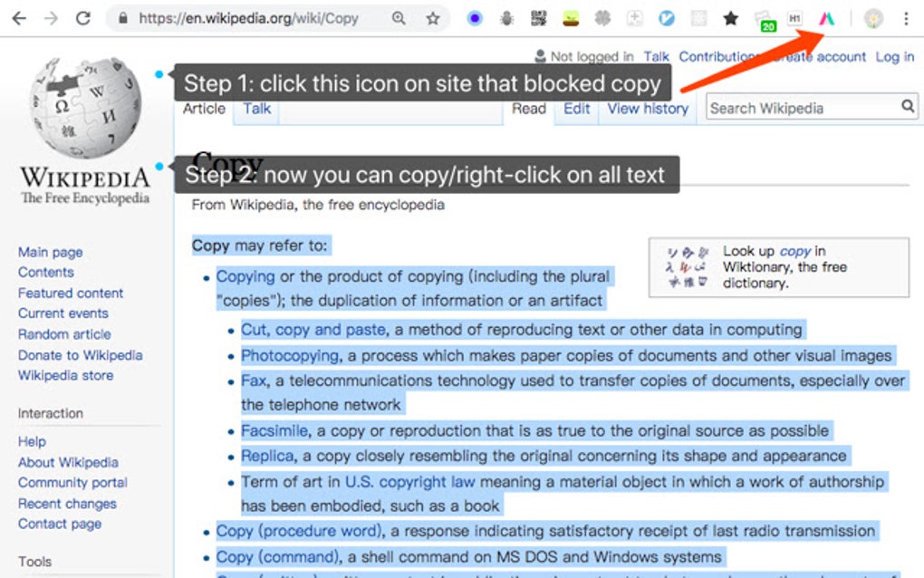
Task: Click the gray clover extension icon
Action: pyautogui.click(x=602, y=19)
